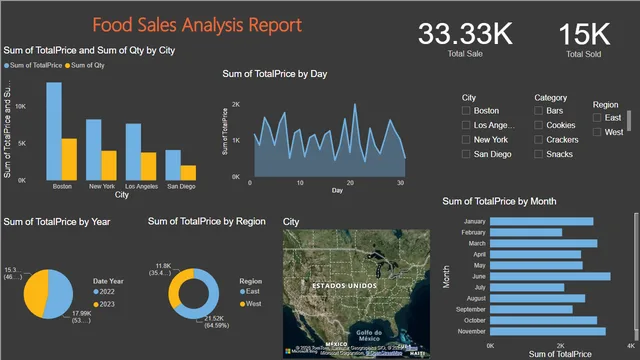Select the Los Angeles yellow Qty bar
The image size is (640, 360).
[149, 166]
